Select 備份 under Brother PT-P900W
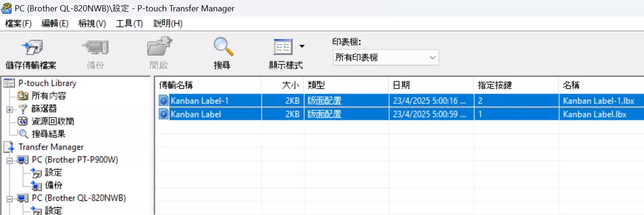644x215 pixels. point(53,185)
